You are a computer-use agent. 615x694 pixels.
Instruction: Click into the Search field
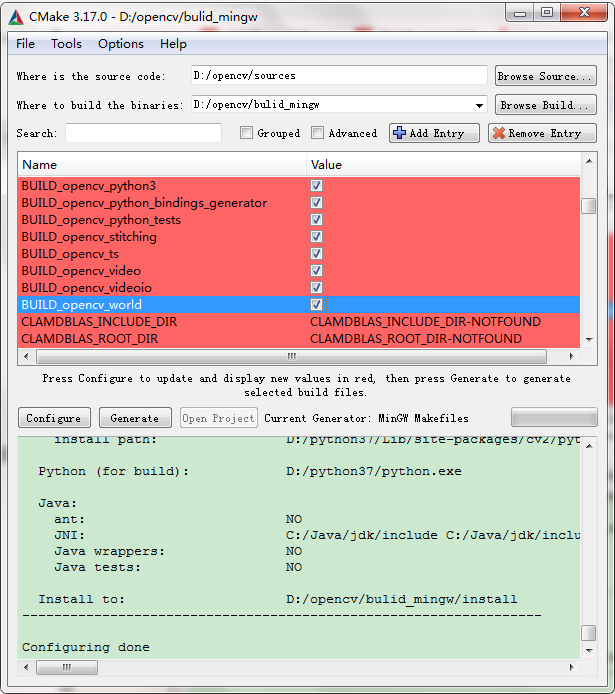tap(143, 133)
